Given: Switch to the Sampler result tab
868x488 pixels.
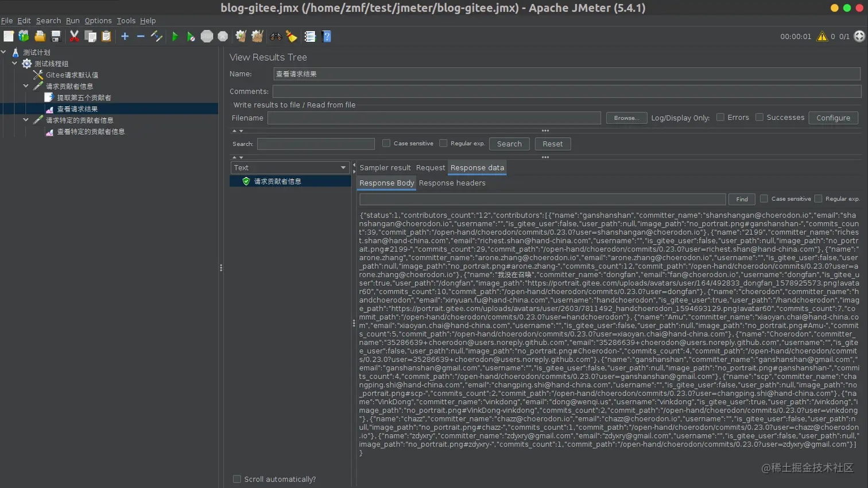Looking at the screenshot, I should tap(385, 168).
